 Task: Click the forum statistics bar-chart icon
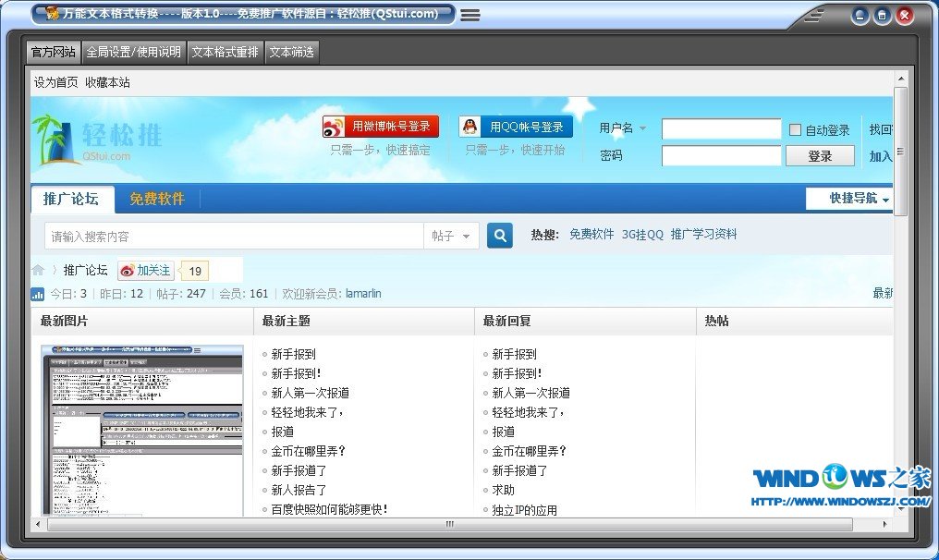(38, 294)
